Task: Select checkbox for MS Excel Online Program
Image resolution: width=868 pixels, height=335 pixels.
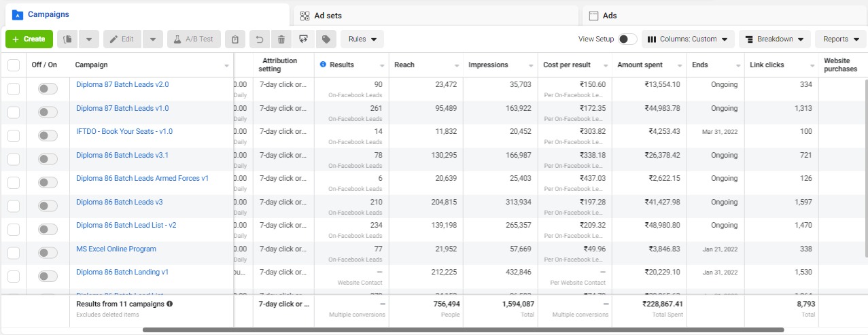Action: pyautogui.click(x=14, y=253)
